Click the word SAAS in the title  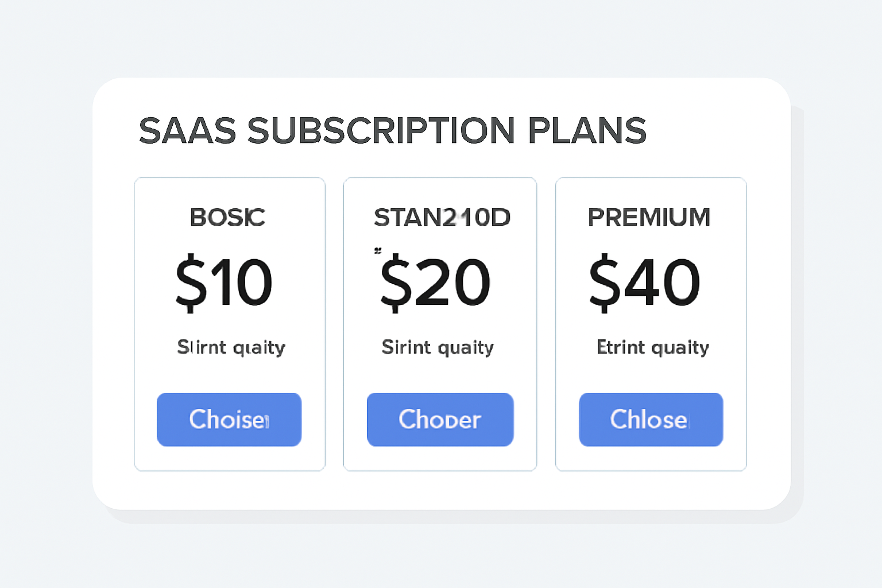187,130
